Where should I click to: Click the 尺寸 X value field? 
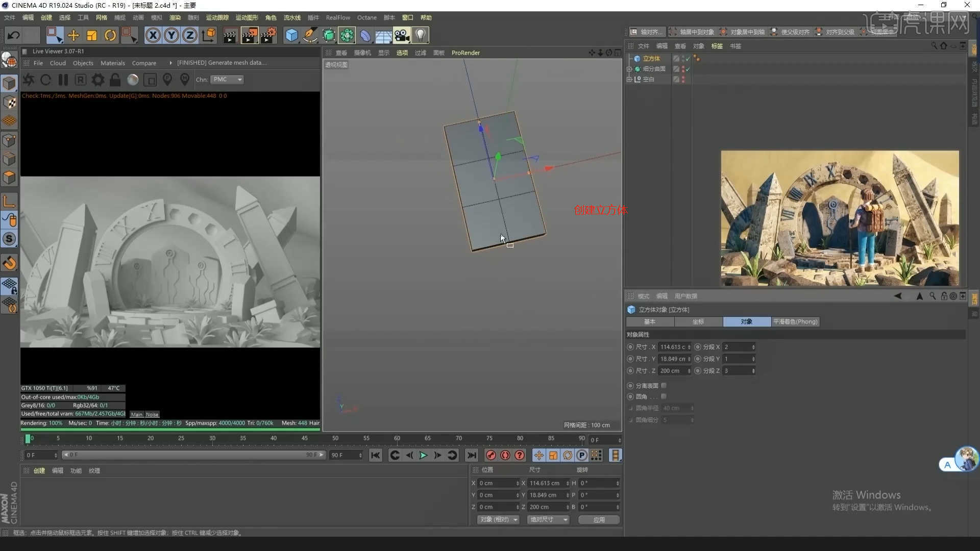click(x=673, y=347)
